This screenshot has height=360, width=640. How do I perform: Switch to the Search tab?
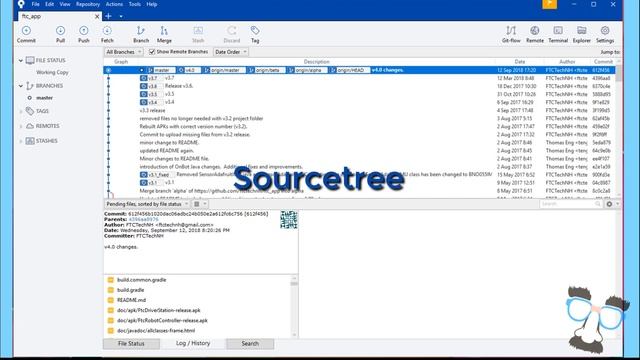pos(250,344)
